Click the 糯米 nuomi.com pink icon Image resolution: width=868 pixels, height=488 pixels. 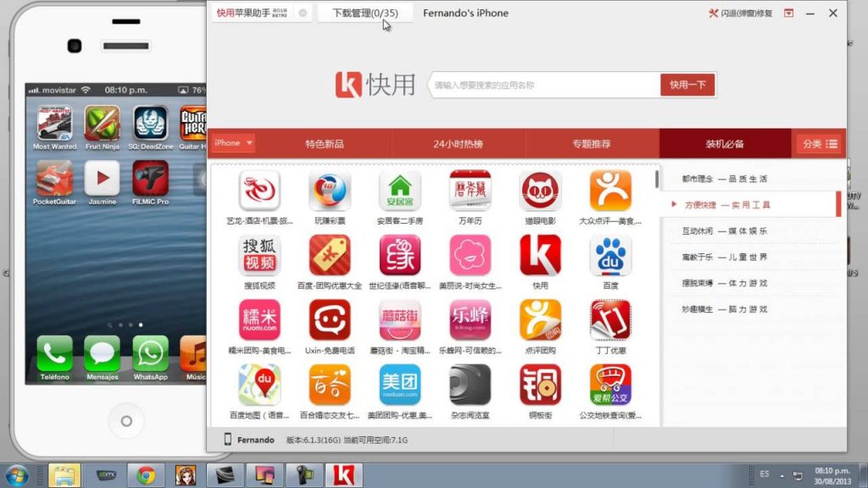[259, 319]
